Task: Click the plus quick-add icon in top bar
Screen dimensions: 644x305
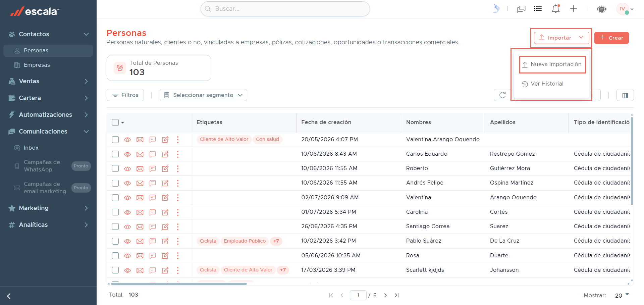Action: pos(574,9)
